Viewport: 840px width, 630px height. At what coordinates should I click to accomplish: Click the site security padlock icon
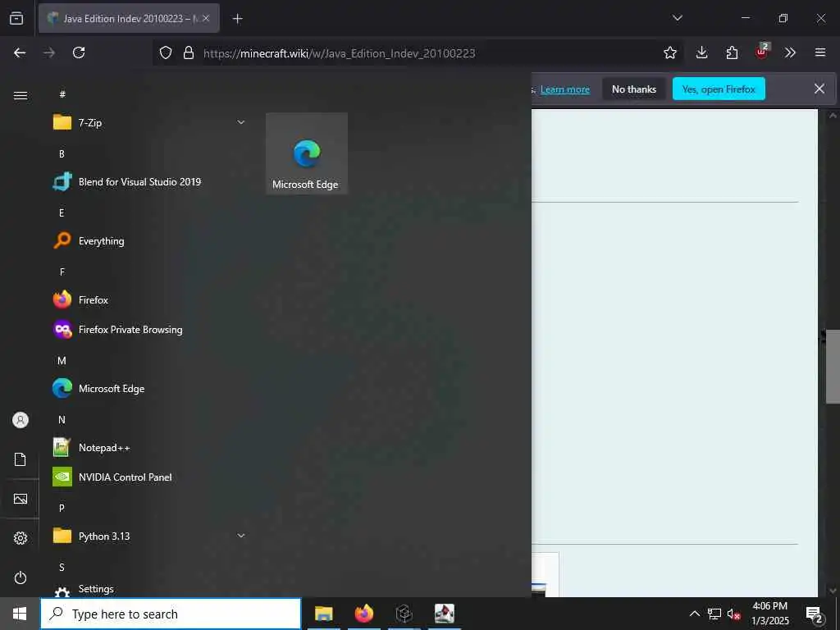coord(188,52)
